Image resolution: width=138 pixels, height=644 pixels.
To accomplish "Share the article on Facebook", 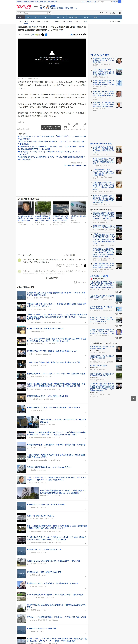I will coord(46,35).
